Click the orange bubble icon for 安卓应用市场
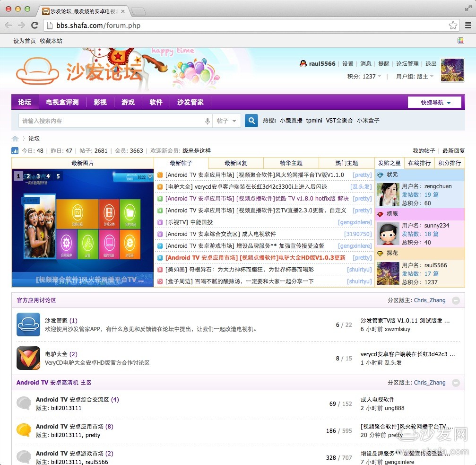 (24, 430)
